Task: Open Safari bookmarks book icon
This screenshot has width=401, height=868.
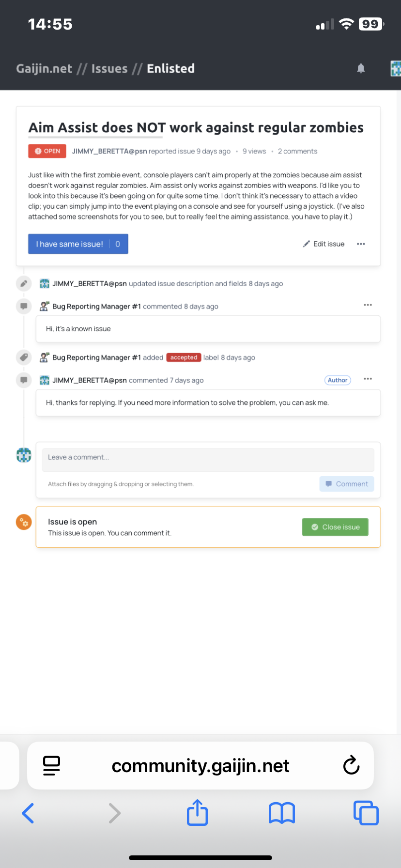Action: click(281, 813)
